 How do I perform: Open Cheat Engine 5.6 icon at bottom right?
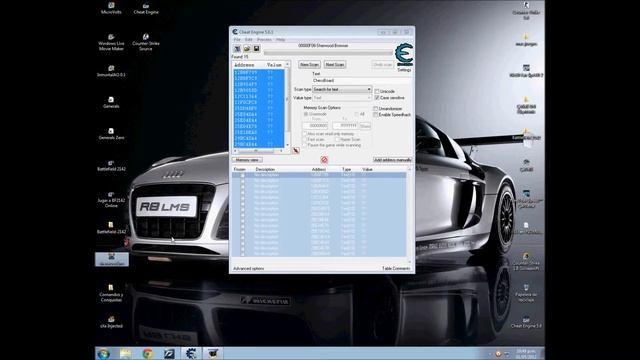point(526,322)
